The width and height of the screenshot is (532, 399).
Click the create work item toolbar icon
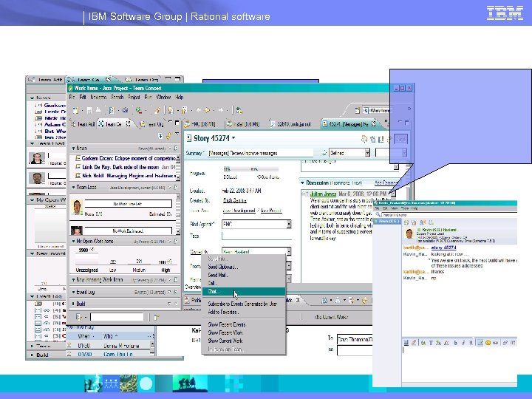click(112, 110)
